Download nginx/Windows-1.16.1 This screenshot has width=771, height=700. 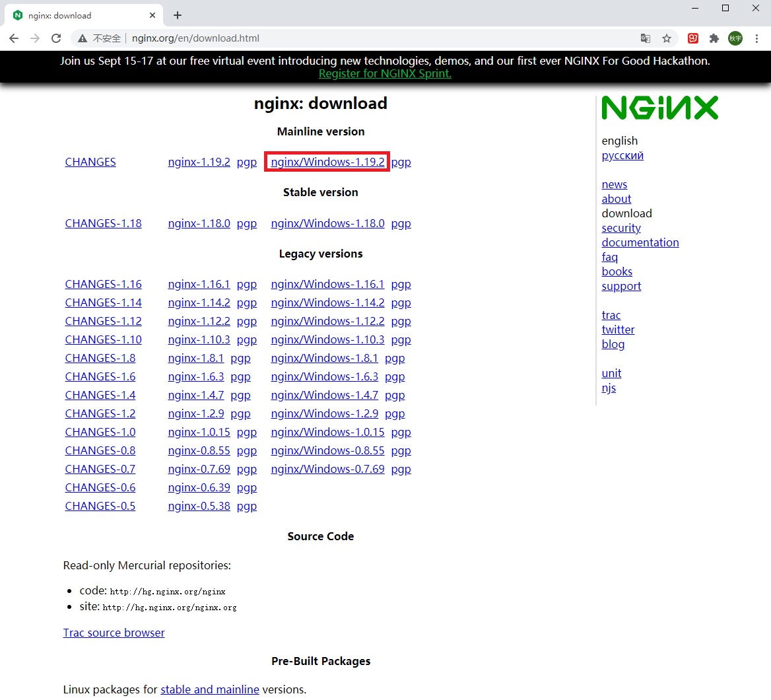point(327,285)
